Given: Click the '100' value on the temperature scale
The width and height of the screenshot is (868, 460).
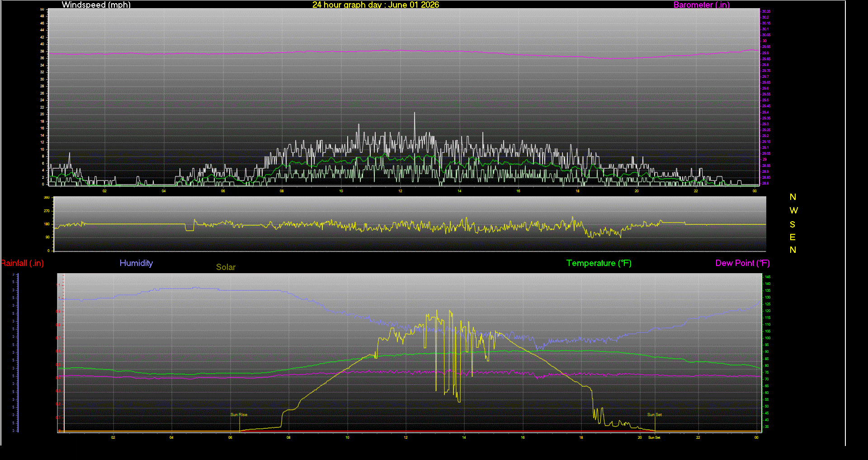Looking at the screenshot, I should pyautogui.click(x=768, y=338).
